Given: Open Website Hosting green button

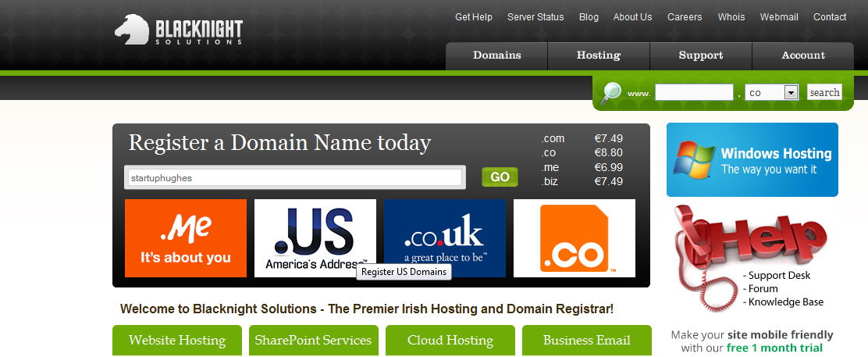Looking at the screenshot, I should click(x=177, y=341).
